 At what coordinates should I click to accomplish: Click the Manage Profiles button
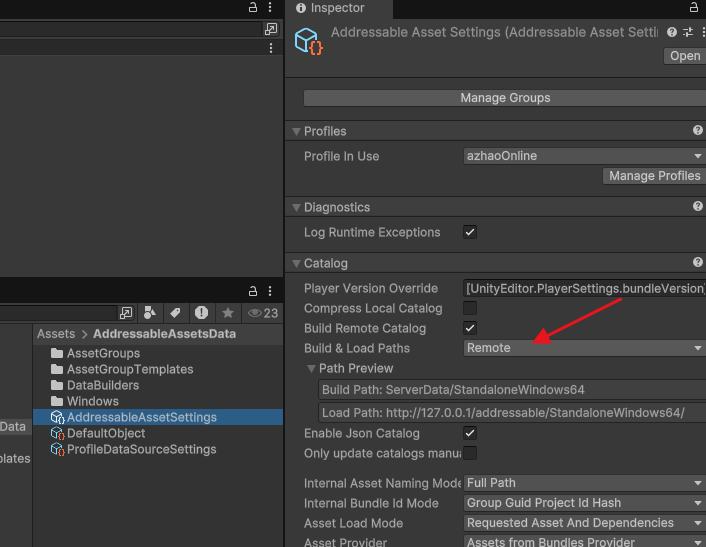pyautogui.click(x=654, y=176)
